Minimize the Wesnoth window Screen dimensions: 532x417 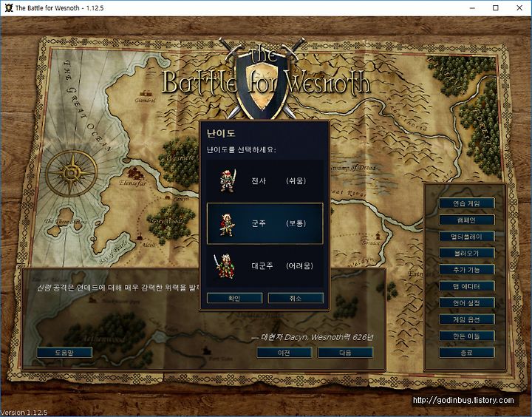coord(472,8)
